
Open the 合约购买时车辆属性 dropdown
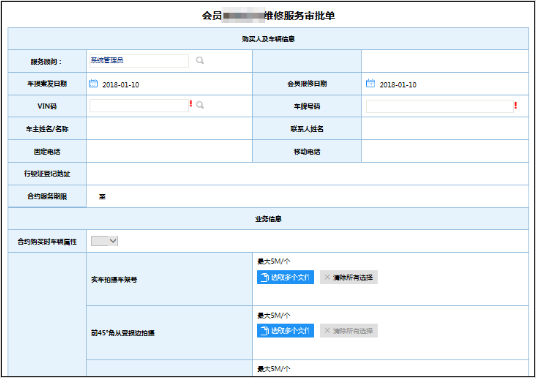pyautogui.click(x=104, y=241)
